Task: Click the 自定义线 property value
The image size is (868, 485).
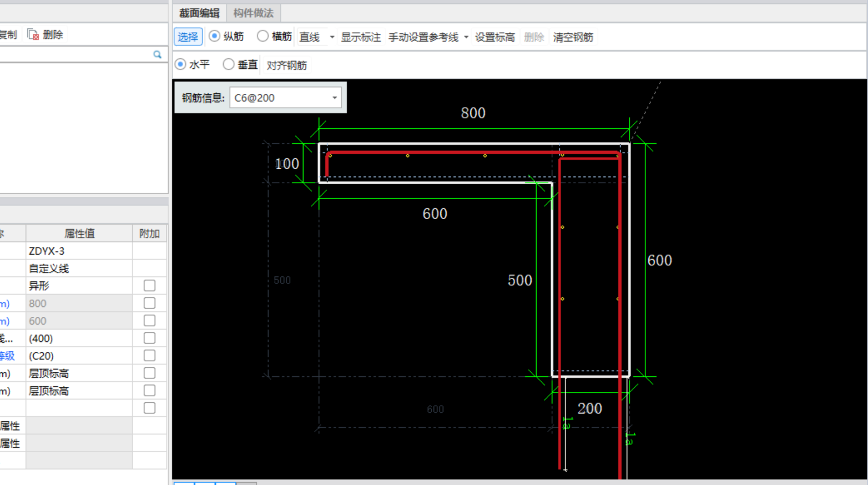Action: click(x=79, y=269)
